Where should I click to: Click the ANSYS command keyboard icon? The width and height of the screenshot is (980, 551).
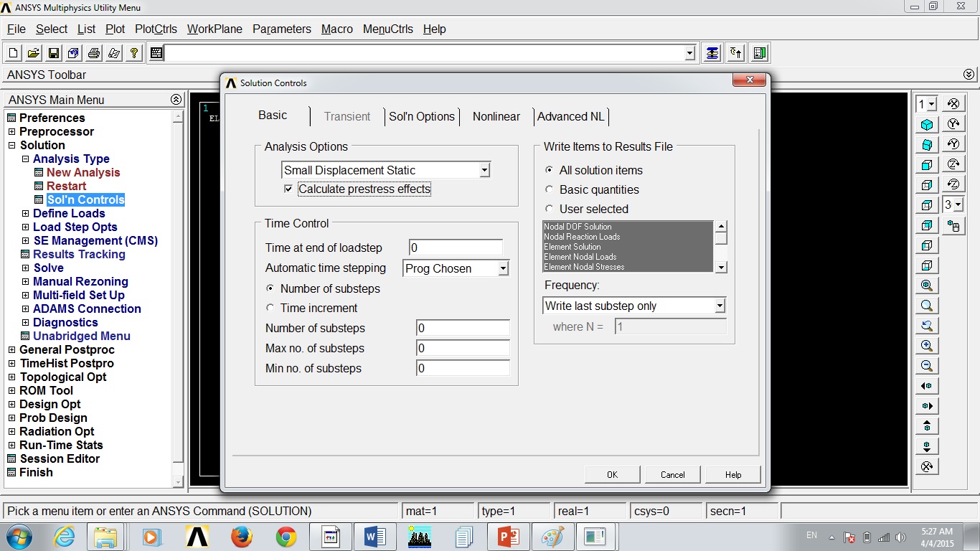click(x=156, y=53)
